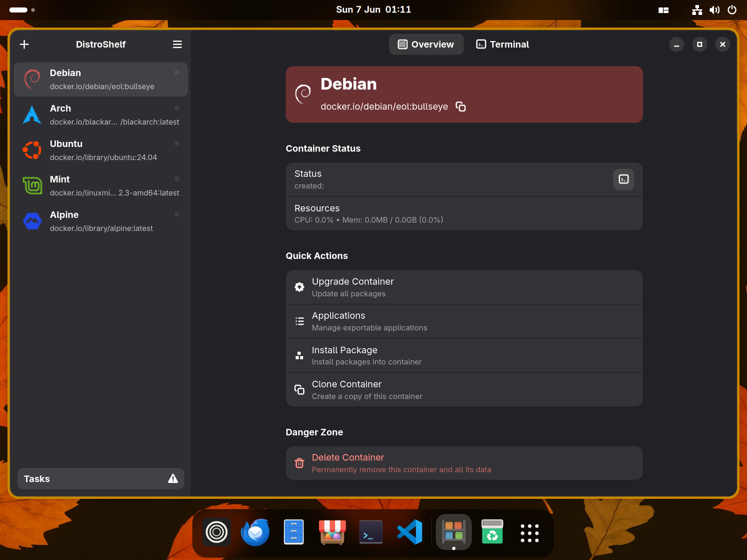747x560 pixels.
Task: Launch Visual Studio Code from the dock
Action: point(409,532)
